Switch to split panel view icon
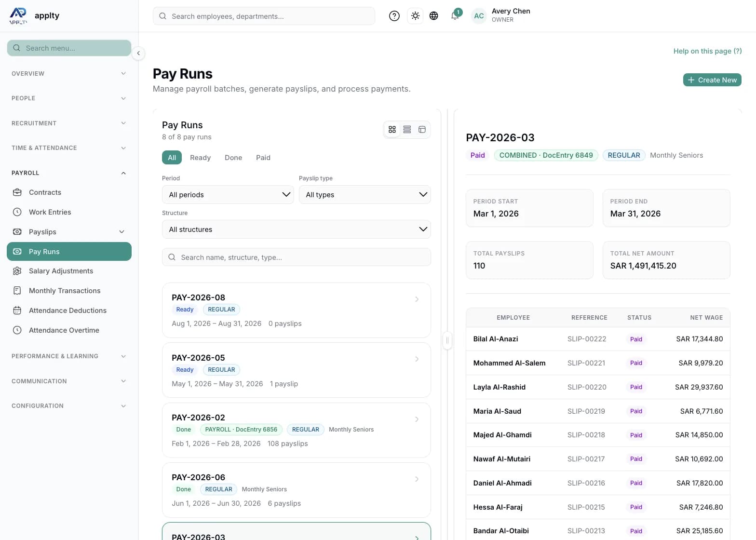 pos(422,130)
